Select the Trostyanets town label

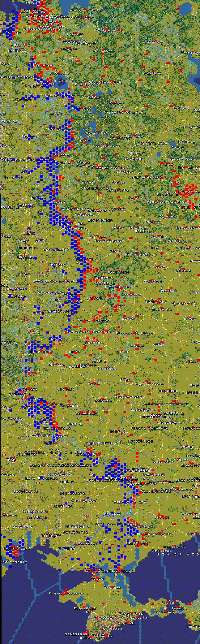coord(128,397)
